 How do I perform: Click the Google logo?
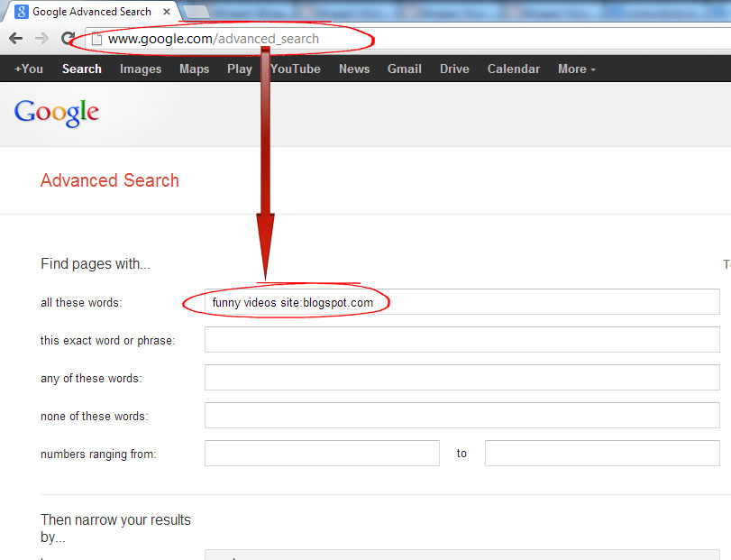pyautogui.click(x=56, y=112)
